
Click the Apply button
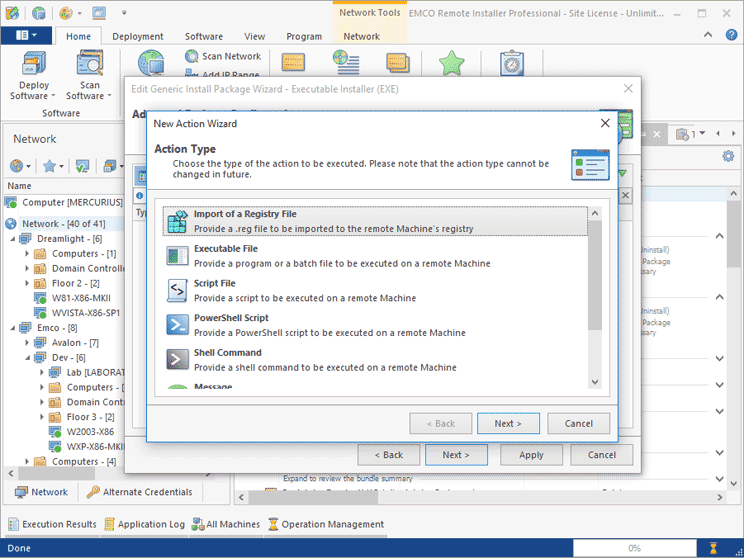tap(531, 454)
